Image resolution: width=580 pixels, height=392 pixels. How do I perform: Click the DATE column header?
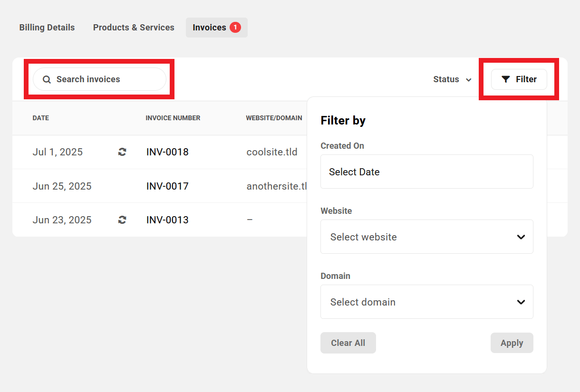click(41, 118)
